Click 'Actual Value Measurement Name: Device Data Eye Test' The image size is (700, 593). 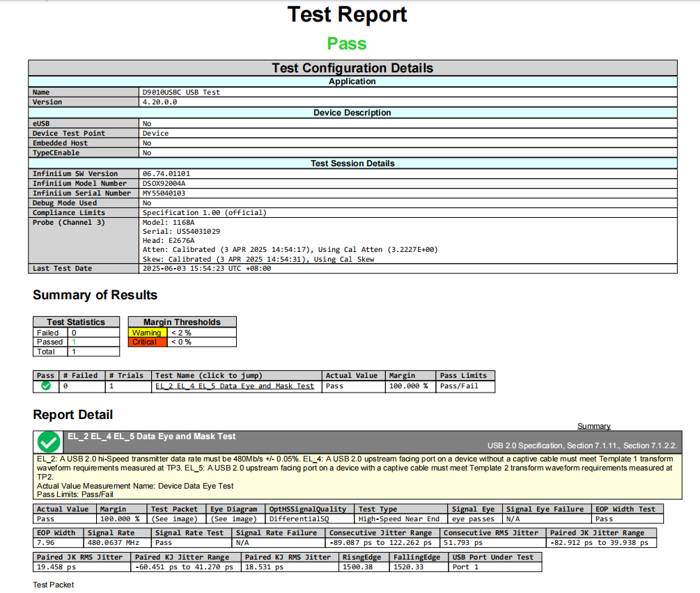tap(135, 486)
